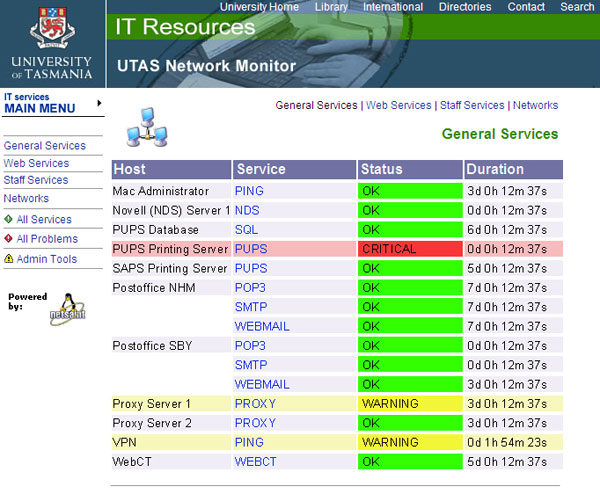
Task: Open WEBMAIL service with 7d duration
Action: [x=262, y=326]
